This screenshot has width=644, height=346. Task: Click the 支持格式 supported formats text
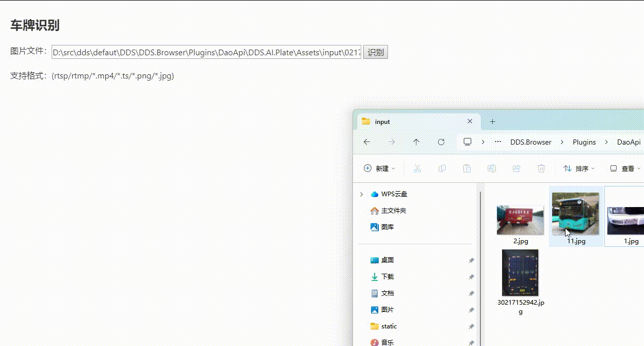pos(92,76)
